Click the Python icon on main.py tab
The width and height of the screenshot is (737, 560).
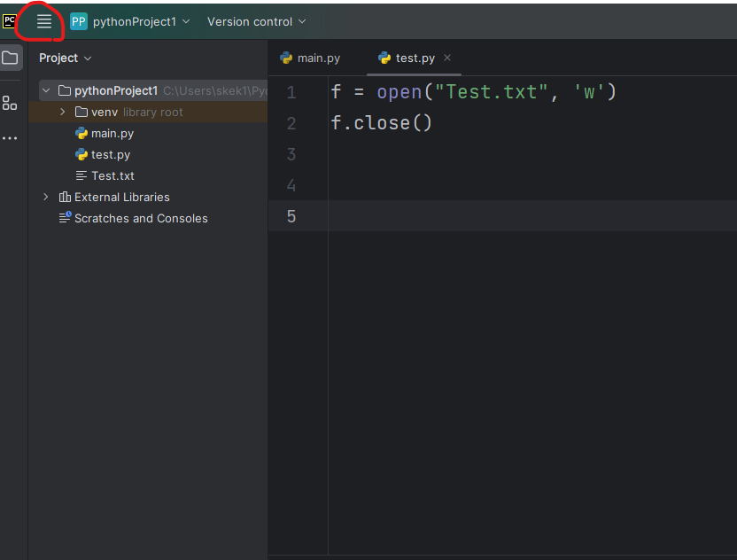(x=286, y=58)
